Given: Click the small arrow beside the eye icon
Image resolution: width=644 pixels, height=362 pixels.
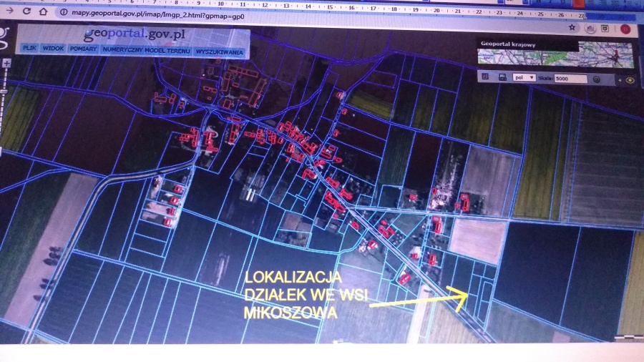Looking at the screenshot, I should pos(620,80).
